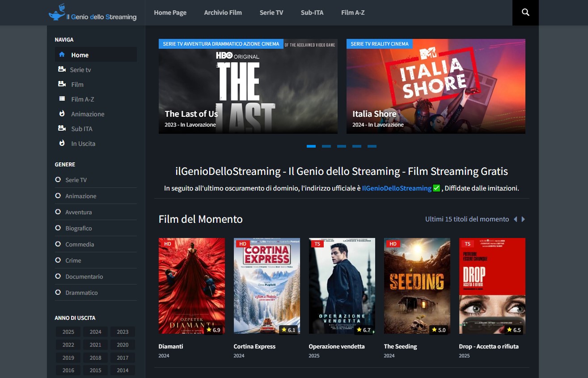Open Sub-ITA in top navigation
The height and width of the screenshot is (378, 588).
tap(312, 13)
